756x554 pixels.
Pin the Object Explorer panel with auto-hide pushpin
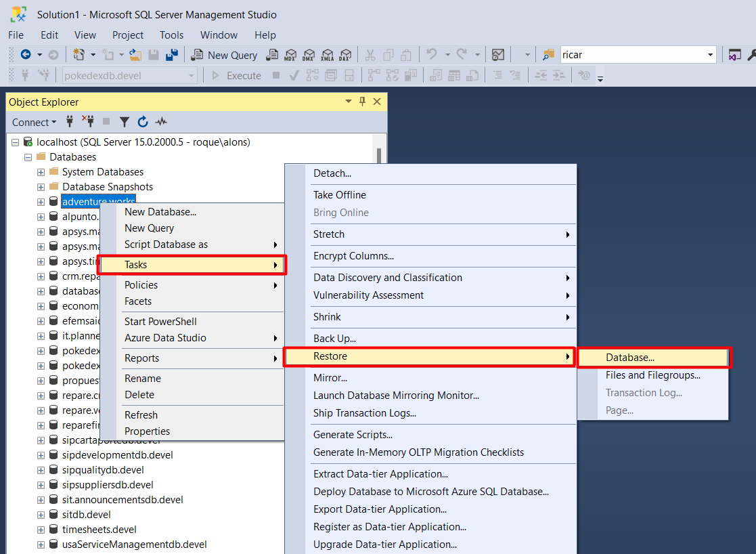tap(363, 102)
